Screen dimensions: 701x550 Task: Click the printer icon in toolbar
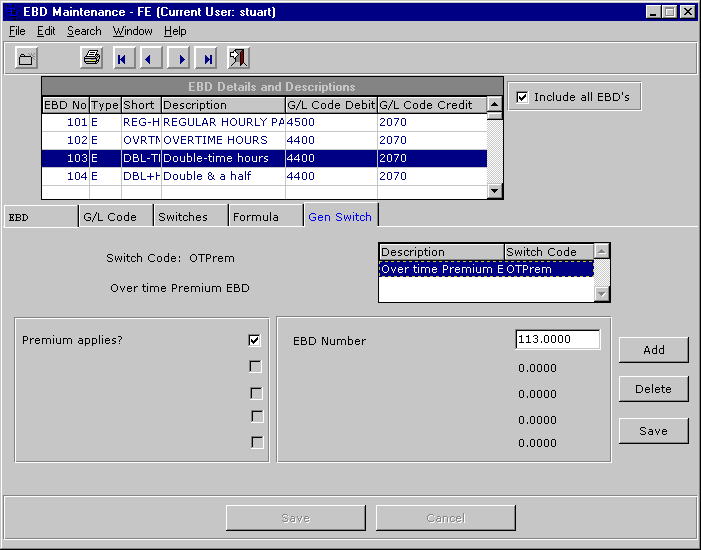pos(91,58)
